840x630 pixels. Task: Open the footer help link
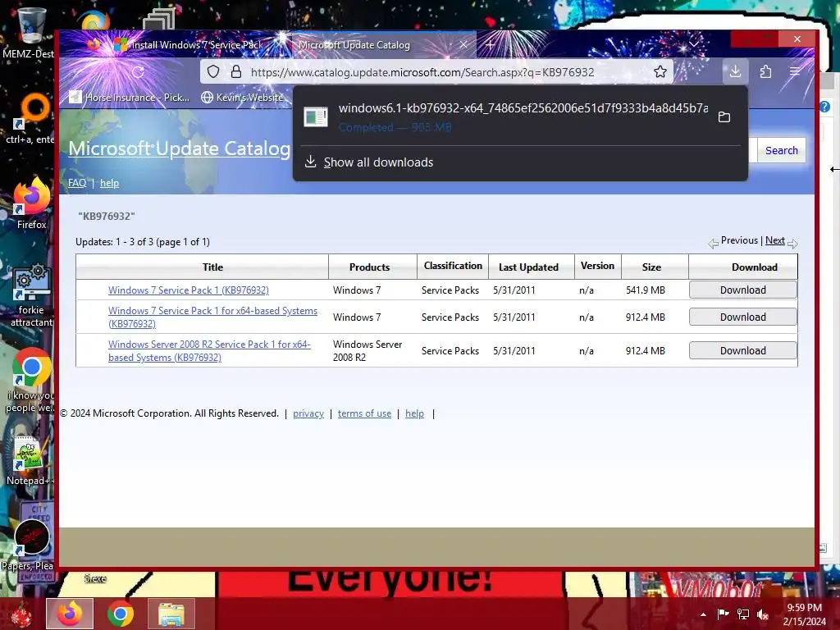point(414,413)
